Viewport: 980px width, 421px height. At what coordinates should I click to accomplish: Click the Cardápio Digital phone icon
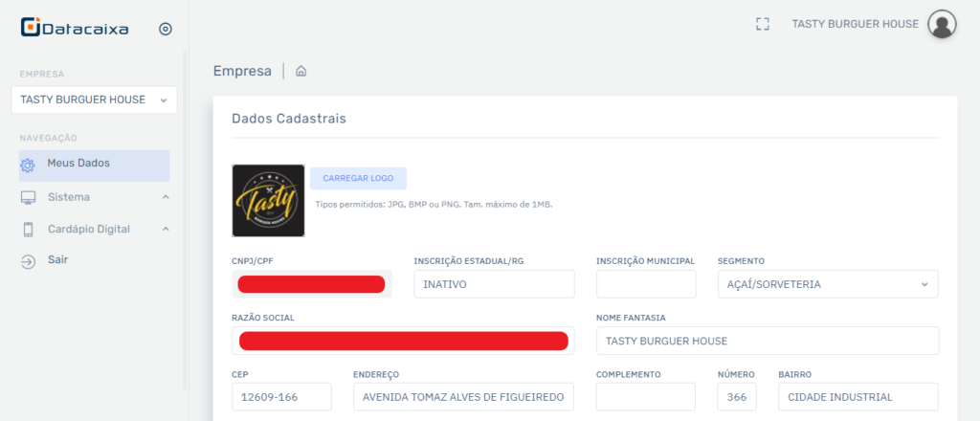pos(28,230)
